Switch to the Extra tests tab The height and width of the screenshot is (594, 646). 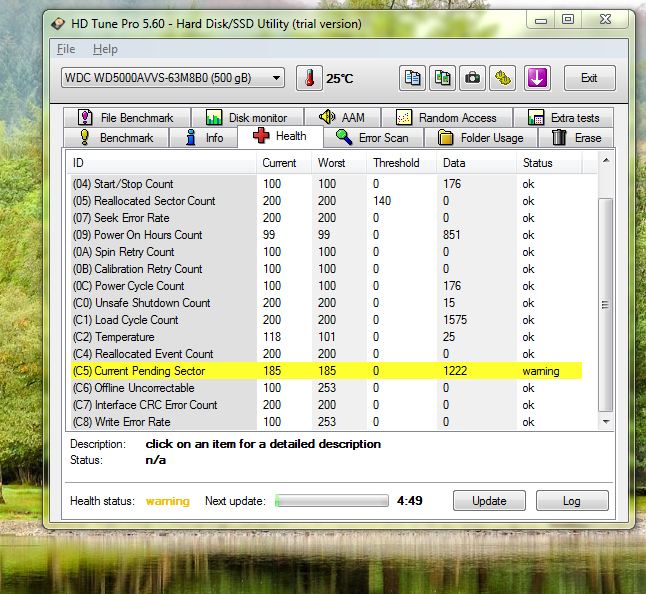point(563,118)
